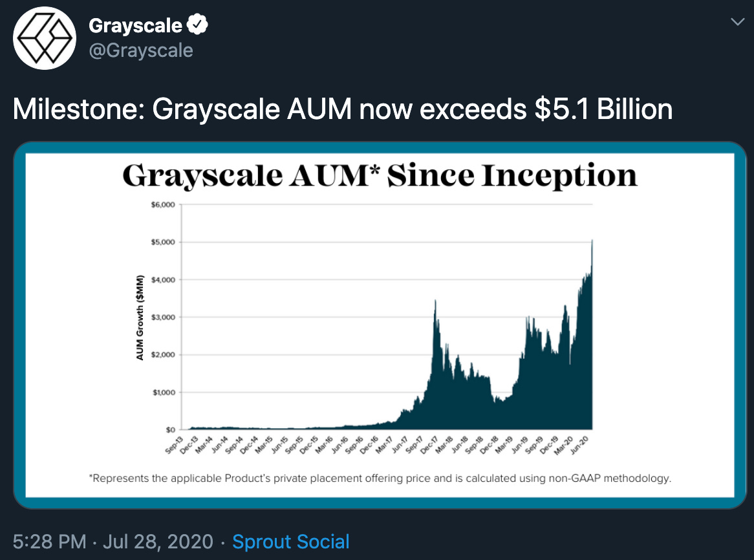This screenshot has height=560, width=754.
Task: Click the $5,000 y-axis label
Action: click(163, 242)
